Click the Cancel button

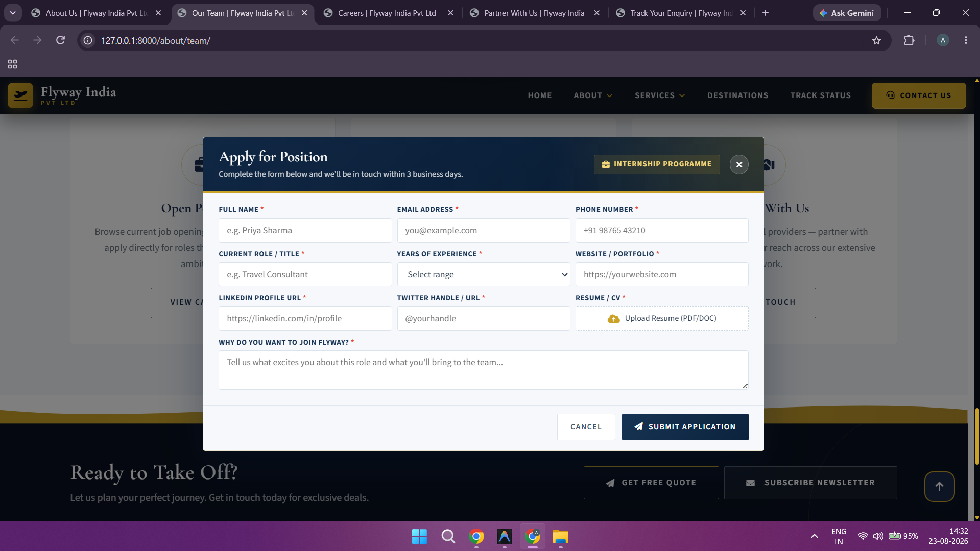click(x=586, y=427)
